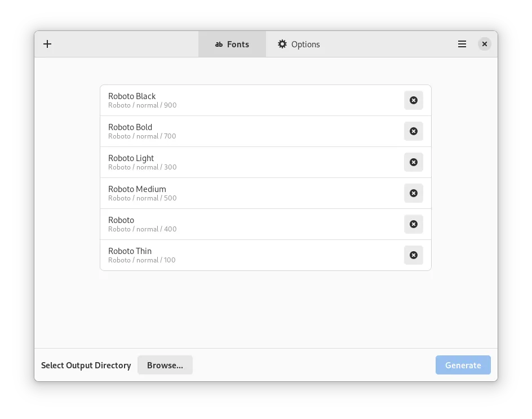Delete the Roboto Light font entry

click(x=413, y=162)
